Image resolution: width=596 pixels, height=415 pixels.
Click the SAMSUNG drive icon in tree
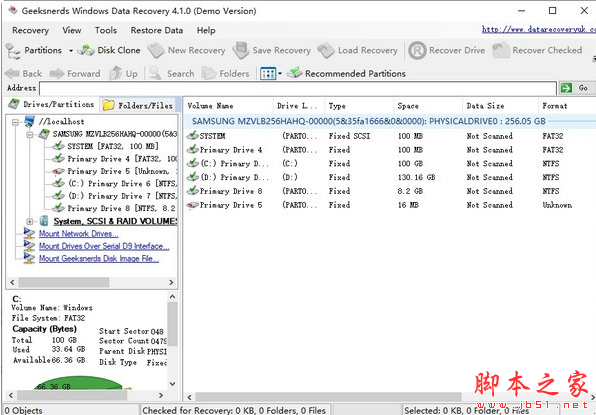point(44,134)
